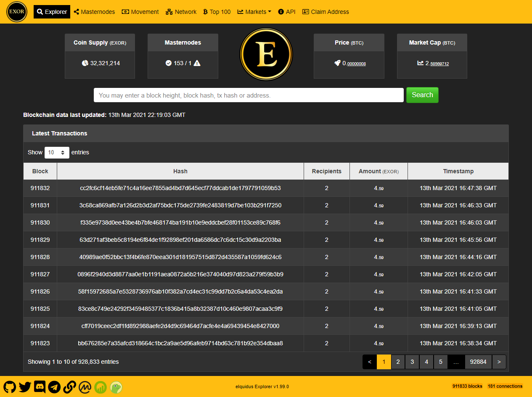
Task: Open transaction hash starting 40989ae0f52b
Action: pos(180,257)
